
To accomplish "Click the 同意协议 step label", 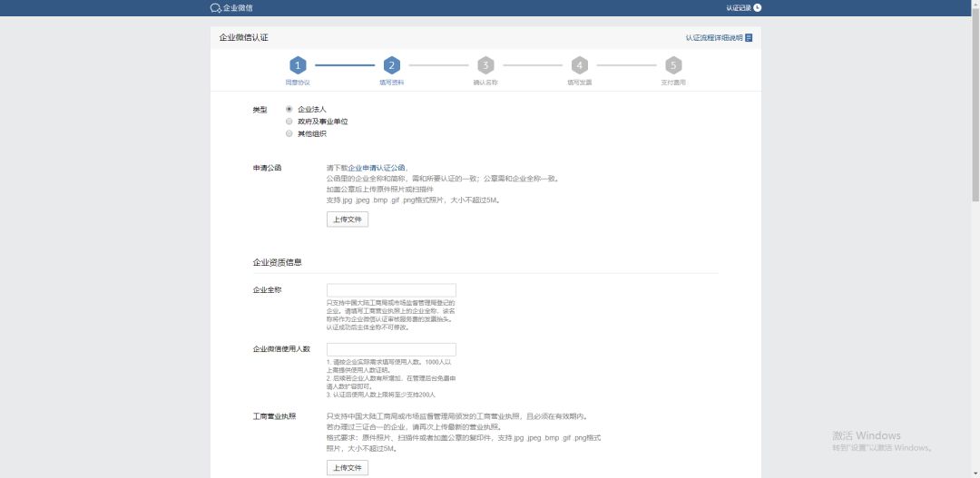I will click(x=298, y=83).
